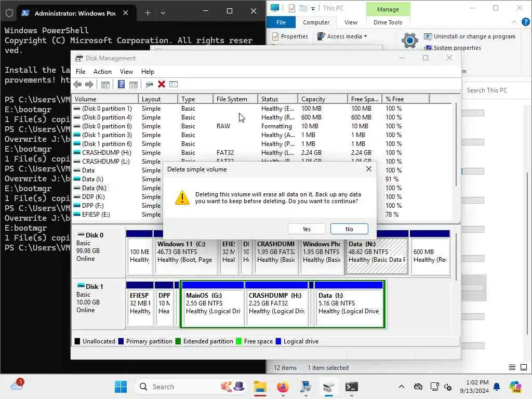
Task: Open the File tab in This PC window
Action: [x=281, y=22]
